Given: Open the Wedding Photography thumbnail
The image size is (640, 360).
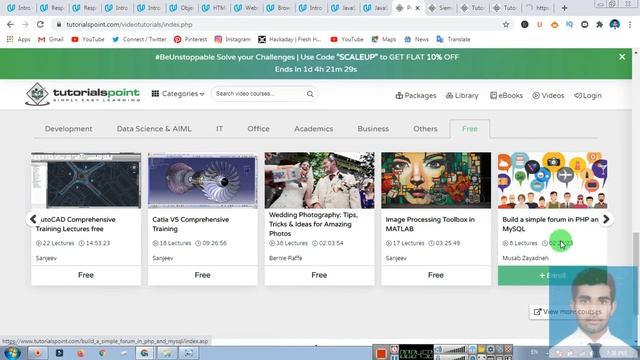Looking at the screenshot, I should pos(320,180).
